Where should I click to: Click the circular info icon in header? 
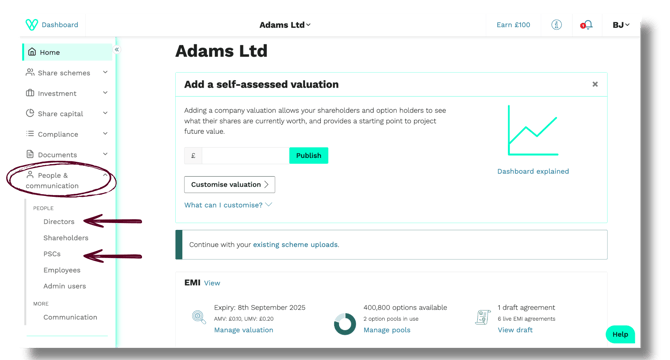[556, 25]
